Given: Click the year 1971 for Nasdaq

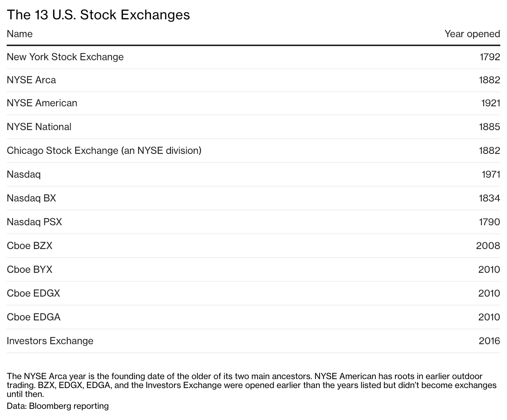Looking at the screenshot, I should pos(491,174).
